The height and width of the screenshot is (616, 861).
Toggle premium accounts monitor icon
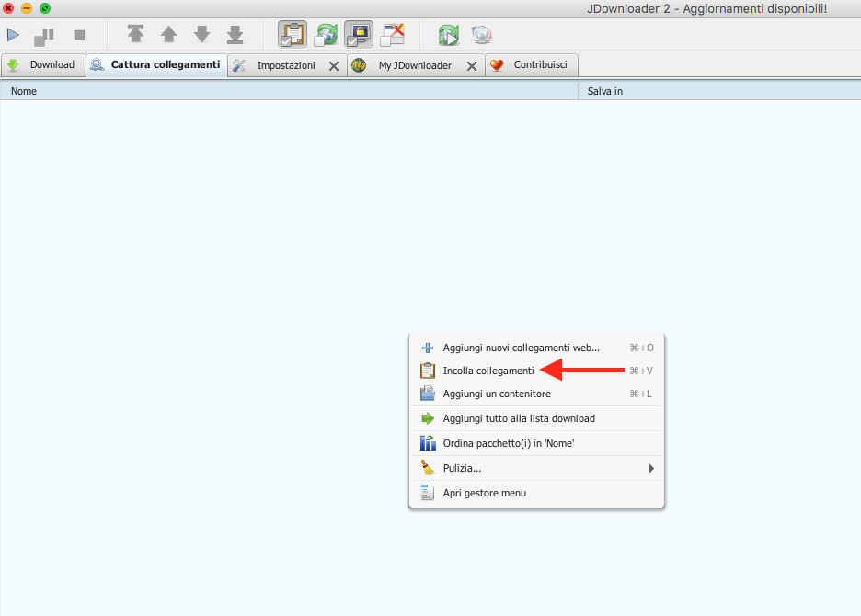(x=359, y=35)
